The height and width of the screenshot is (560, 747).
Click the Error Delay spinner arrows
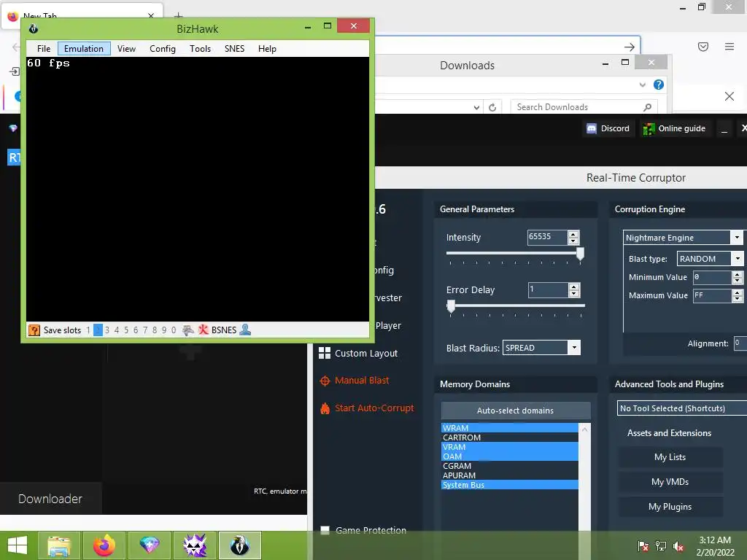pyautogui.click(x=574, y=290)
